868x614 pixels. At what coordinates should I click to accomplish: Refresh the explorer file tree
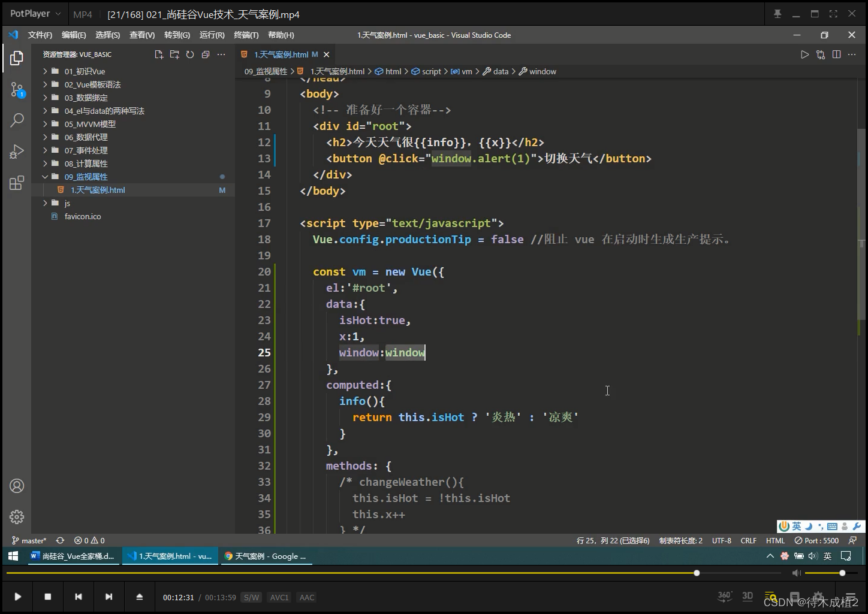coord(190,55)
